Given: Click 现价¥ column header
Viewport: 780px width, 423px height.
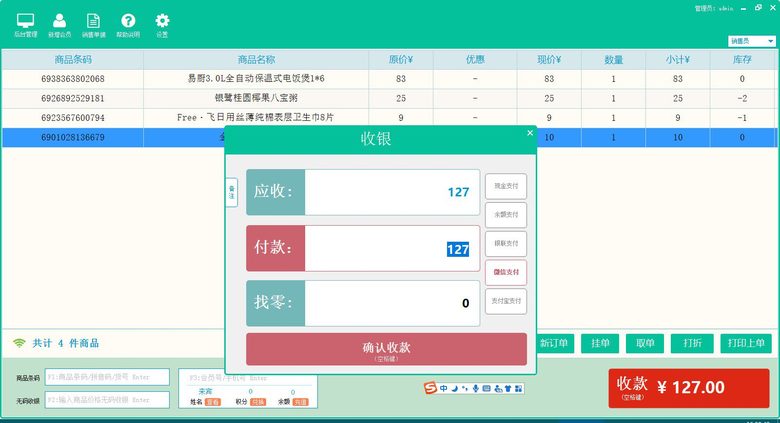Looking at the screenshot, I should pyautogui.click(x=549, y=60).
